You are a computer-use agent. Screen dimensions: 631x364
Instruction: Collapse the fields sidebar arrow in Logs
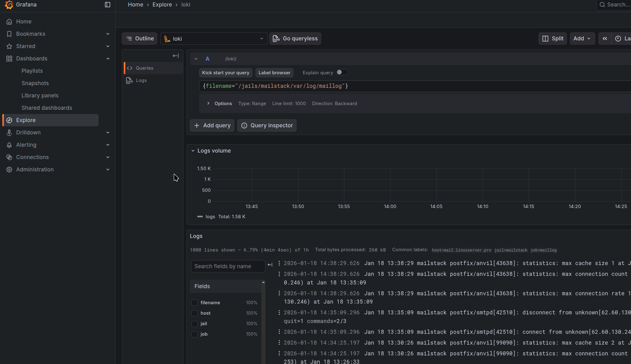(x=270, y=265)
